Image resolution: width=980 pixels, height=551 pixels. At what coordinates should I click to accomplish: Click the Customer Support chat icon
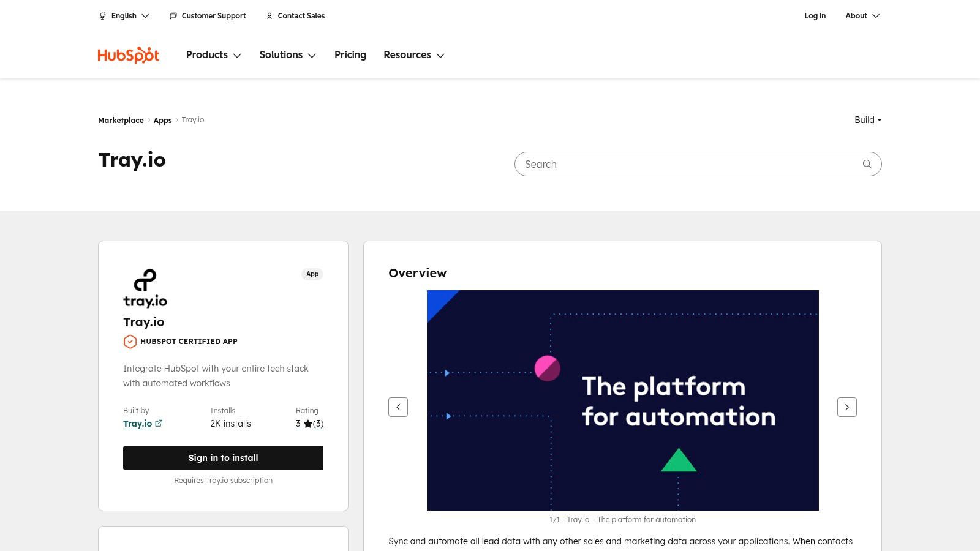(173, 16)
